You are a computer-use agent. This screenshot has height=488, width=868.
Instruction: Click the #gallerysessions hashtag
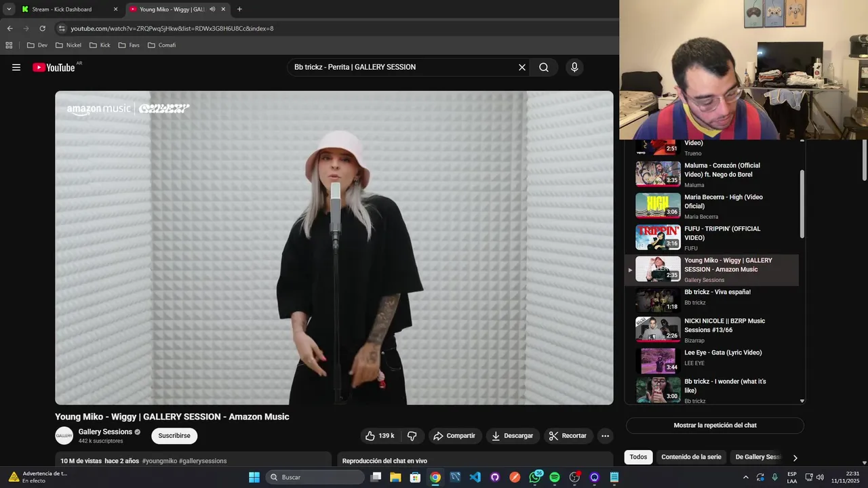(x=203, y=461)
